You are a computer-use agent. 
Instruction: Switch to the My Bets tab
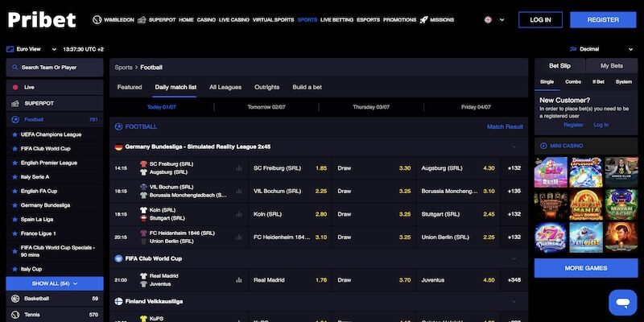612,66
